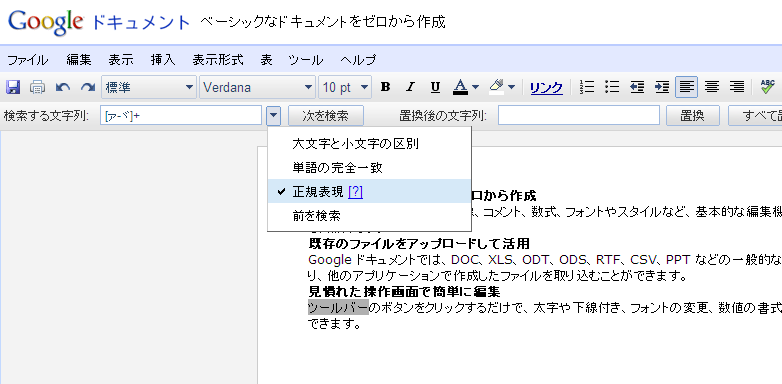Open the Verdana font dropdown
The image size is (782, 384).
257,88
